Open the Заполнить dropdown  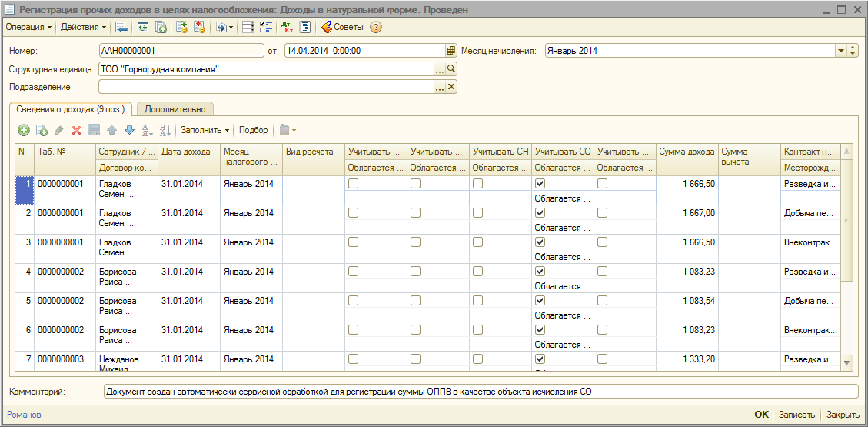(205, 130)
